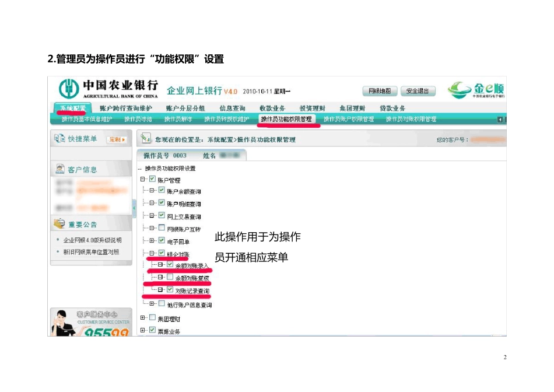Open the 收款业务 tab
Viewport: 554px width, 392px height.
272,108
